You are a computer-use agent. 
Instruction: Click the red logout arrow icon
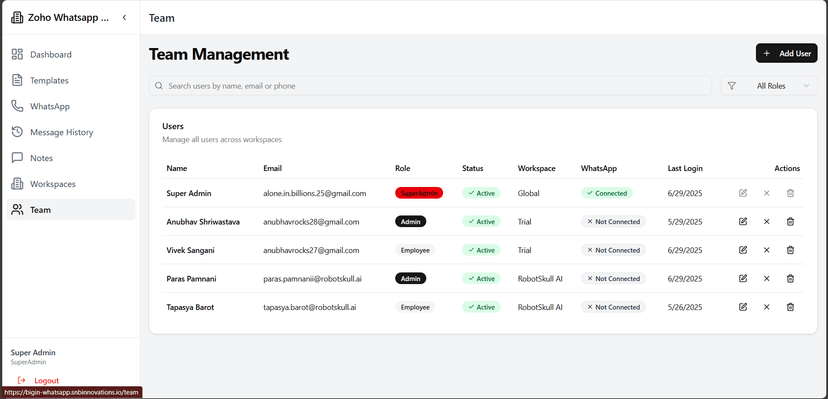(x=22, y=381)
